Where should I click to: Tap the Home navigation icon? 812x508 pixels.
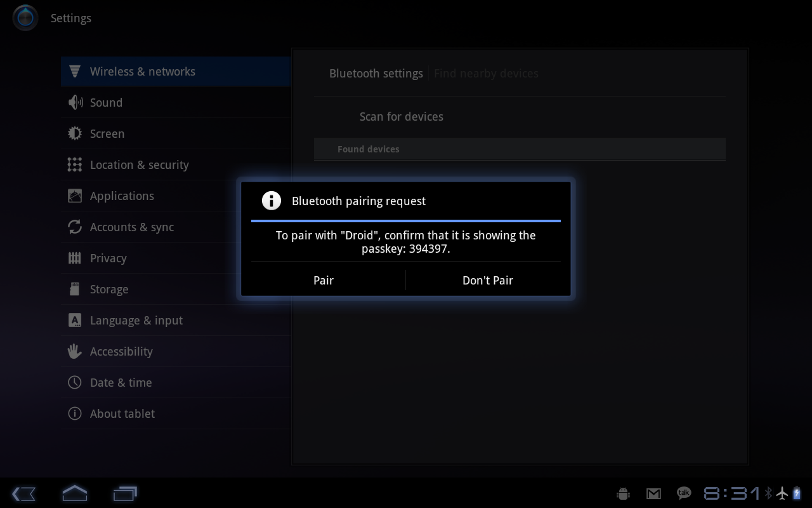click(74, 493)
